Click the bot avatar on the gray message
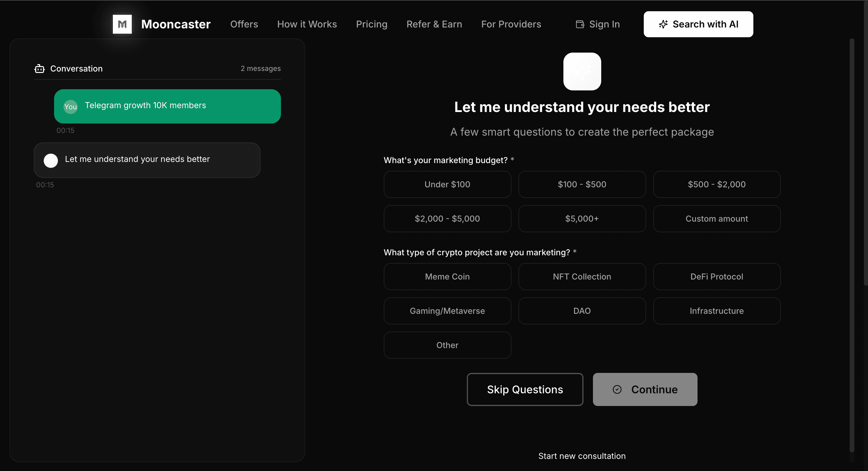This screenshot has width=868, height=471. point(51,160)
